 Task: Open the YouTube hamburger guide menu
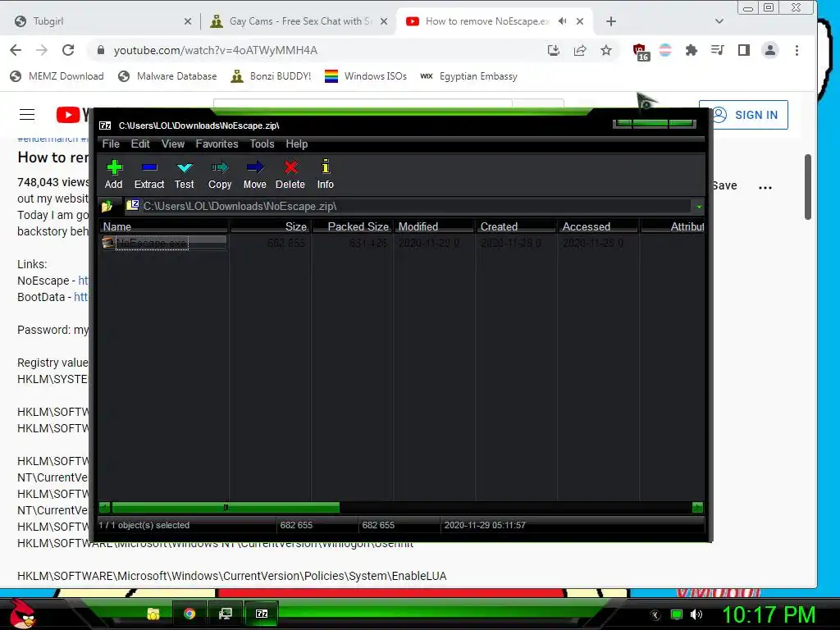click(x=27, y=115)
